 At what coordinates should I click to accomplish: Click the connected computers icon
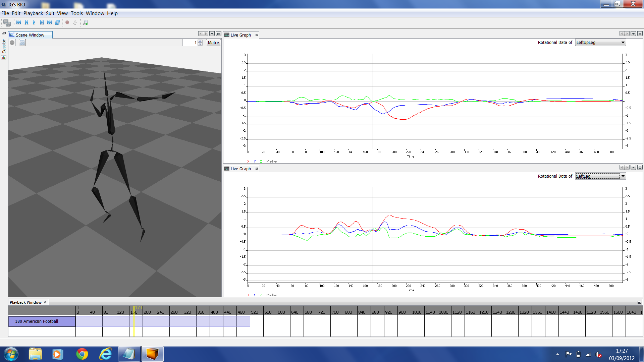click(7, 22)
